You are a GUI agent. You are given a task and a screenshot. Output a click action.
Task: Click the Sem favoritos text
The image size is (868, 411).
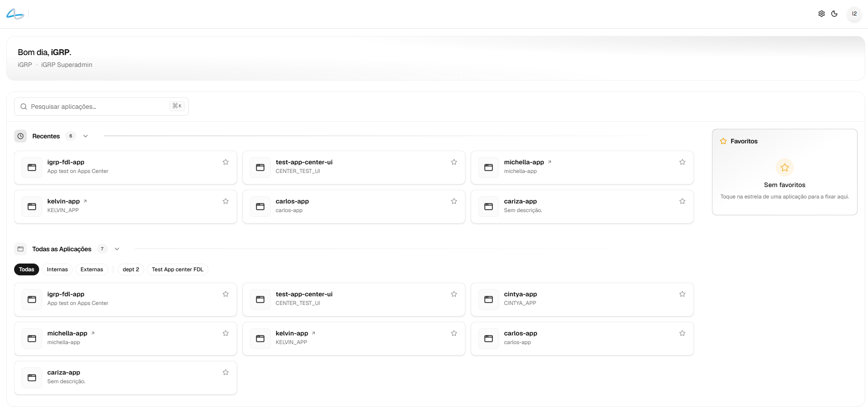click(x=785, y=185)
